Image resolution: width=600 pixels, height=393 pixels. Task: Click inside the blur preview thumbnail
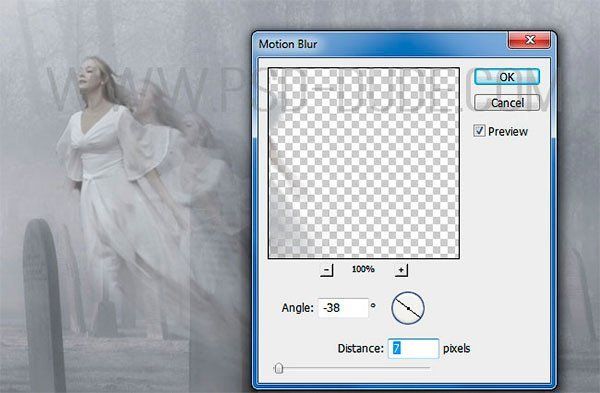click(x=364, y=163)
